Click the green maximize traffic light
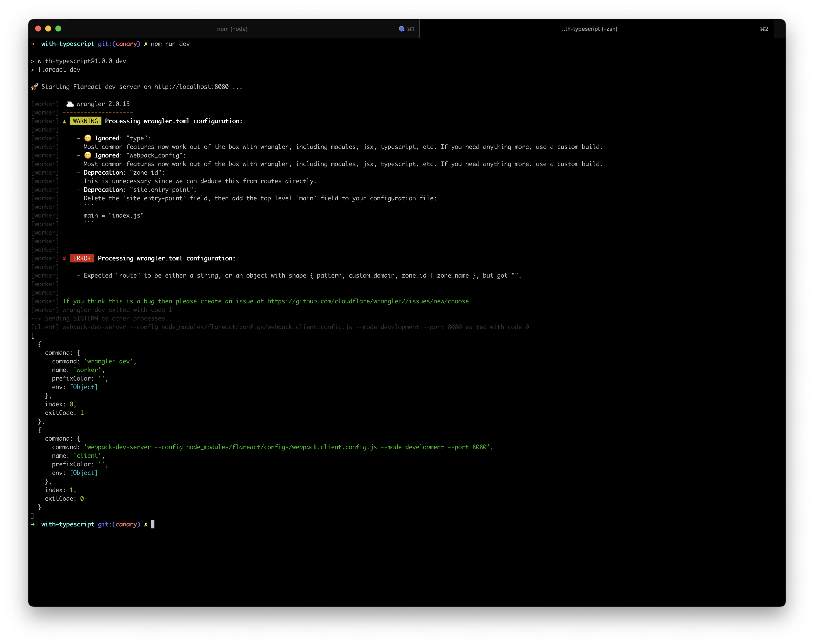The image size is (814, 644). [58, 28]
